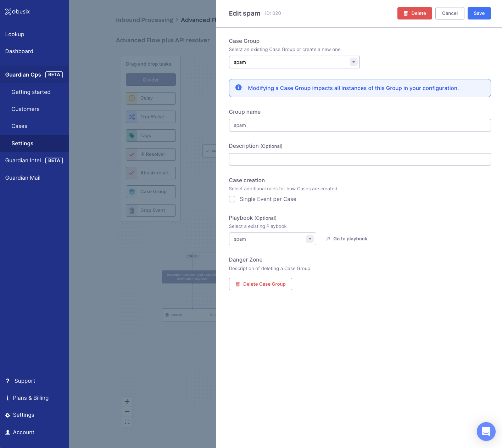The image size is (502, 448).
Task: Click the Account sidebar label
Action: click(x=24, y=432)
